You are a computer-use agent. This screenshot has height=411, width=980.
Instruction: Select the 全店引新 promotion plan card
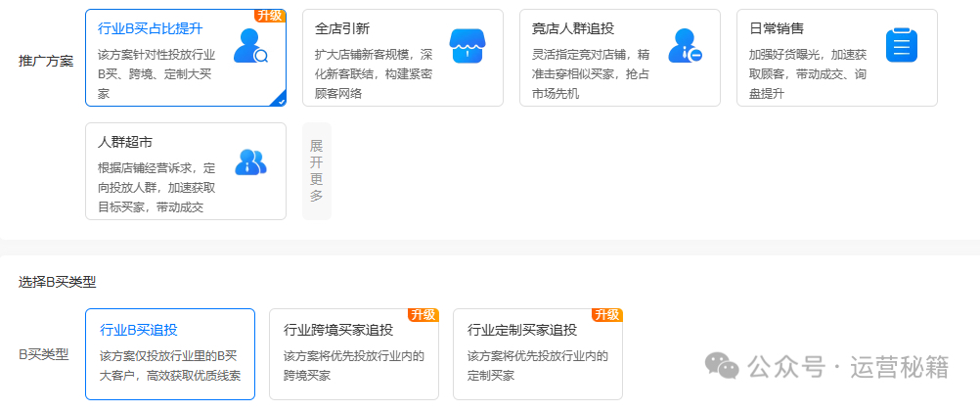[x=403, y=58]
